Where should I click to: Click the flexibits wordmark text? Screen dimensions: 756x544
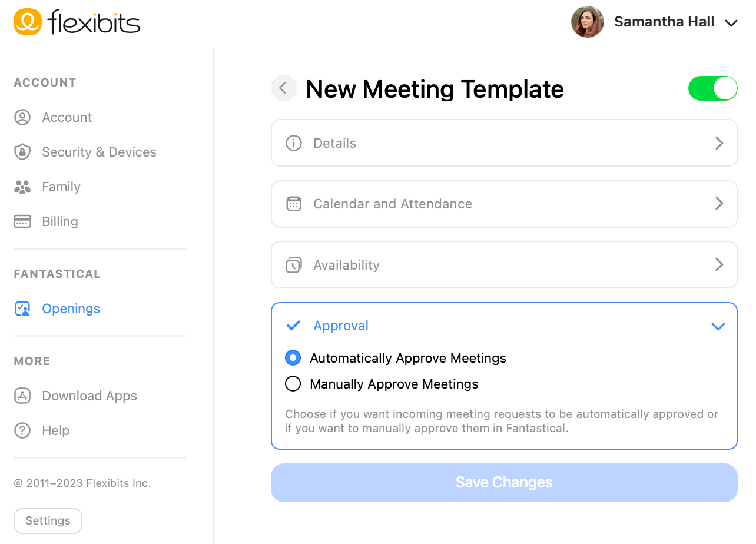tap(94, 22)
